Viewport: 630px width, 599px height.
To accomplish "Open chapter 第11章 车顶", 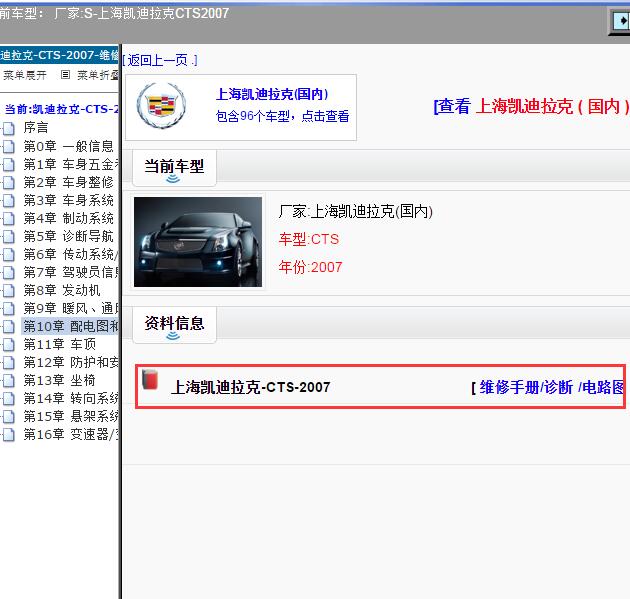I will [x=59, y=344].
